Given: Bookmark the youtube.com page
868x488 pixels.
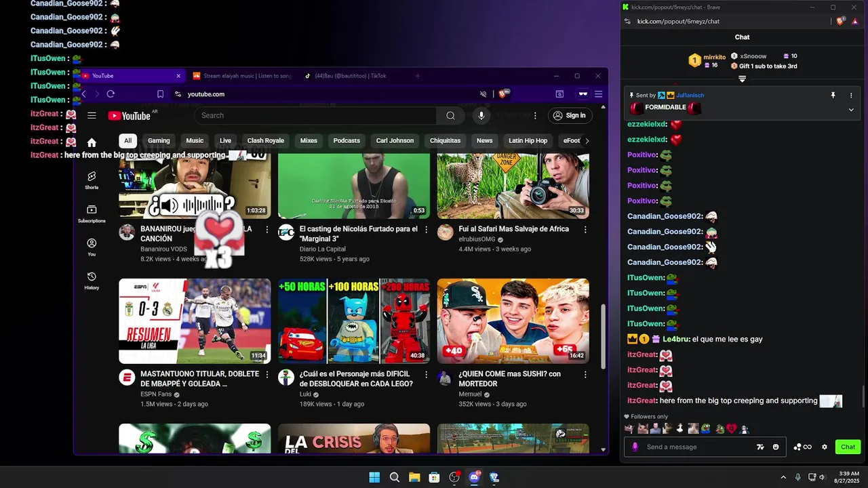Looking at the screenshot, I should pos(160,94).
